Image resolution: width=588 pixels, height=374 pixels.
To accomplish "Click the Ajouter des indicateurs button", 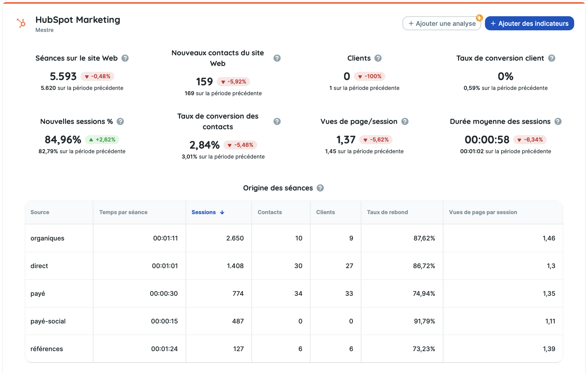I will [529, 24].
